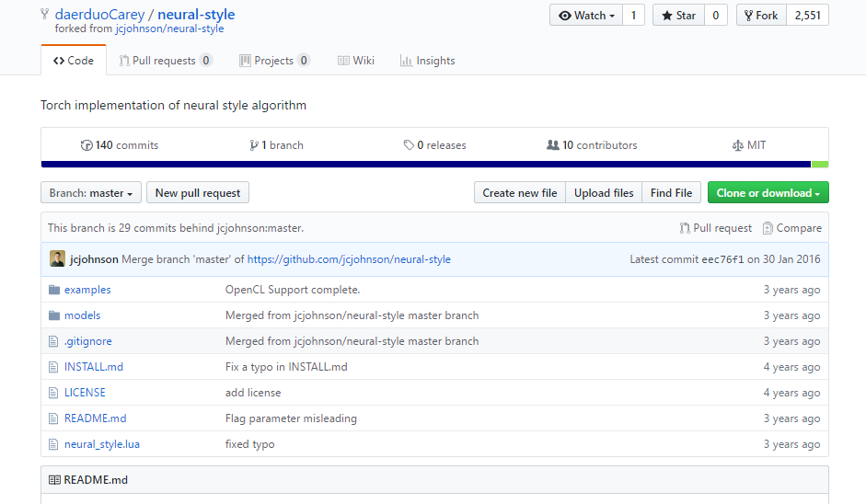
Task: Click the Pull request icon in branch info row
Action: coord(685,228)
